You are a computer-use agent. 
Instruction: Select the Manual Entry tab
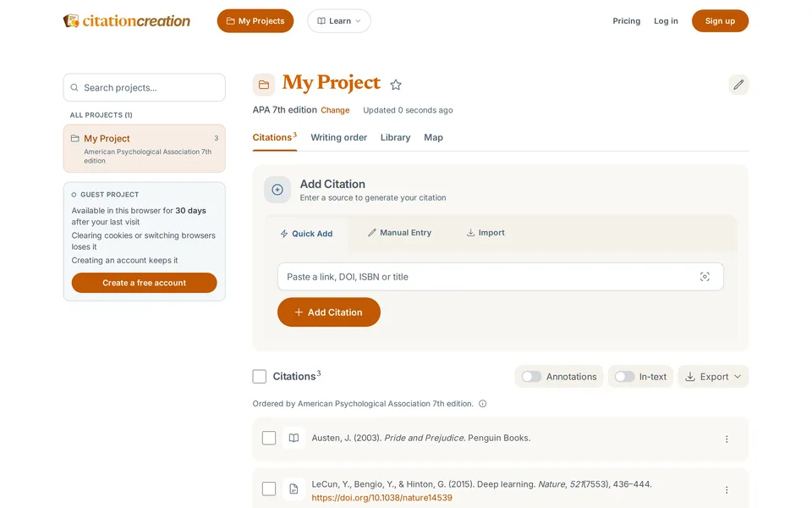399,233
